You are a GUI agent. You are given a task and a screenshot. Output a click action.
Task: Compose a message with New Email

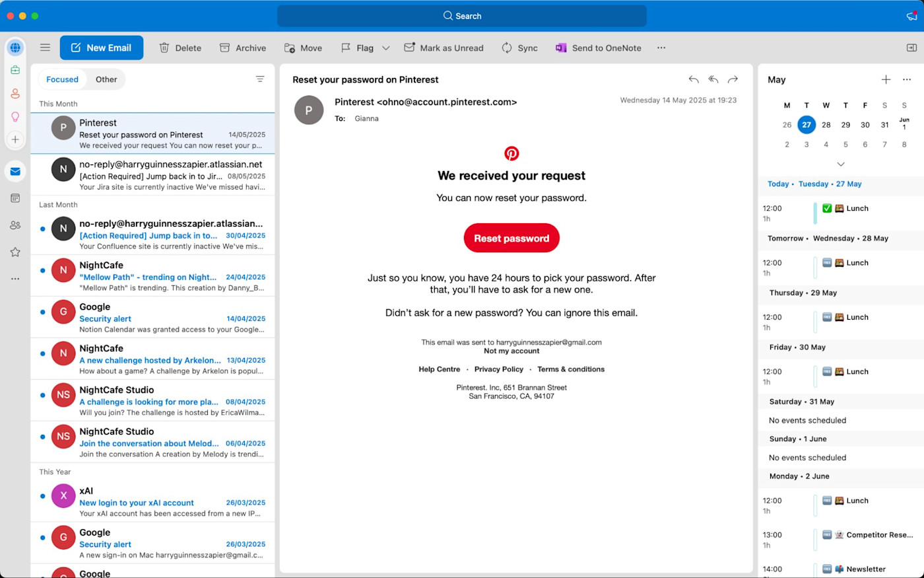102,48
